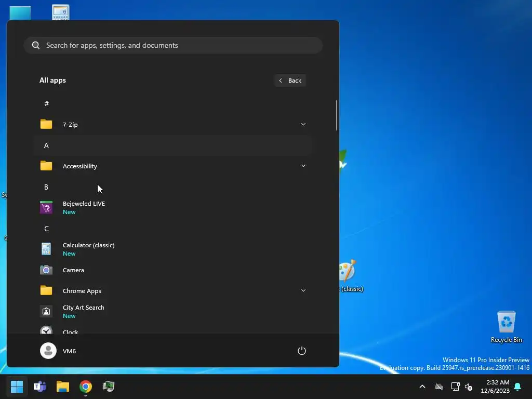Open the Accessibility folder icon

[46, 166]
